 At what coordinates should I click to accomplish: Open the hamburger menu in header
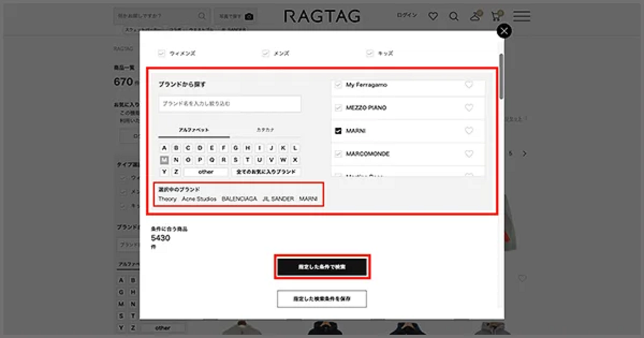pyautogui.click(x=522, y=16)
